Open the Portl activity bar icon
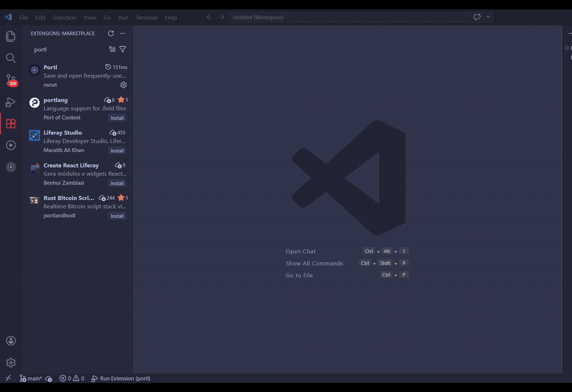The image size is (572, 392). (x=11, y=167)
